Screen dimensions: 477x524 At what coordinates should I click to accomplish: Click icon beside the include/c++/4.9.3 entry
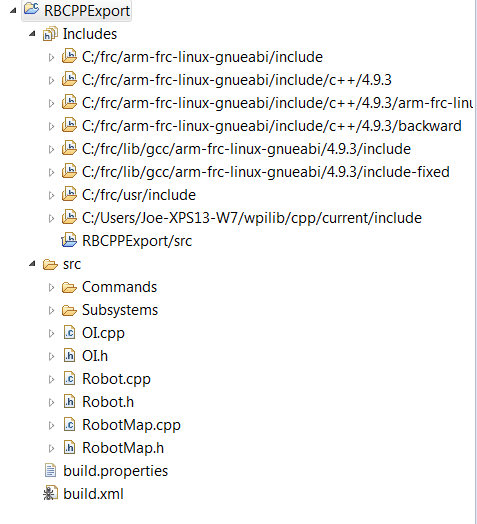(x=69, y=79)
